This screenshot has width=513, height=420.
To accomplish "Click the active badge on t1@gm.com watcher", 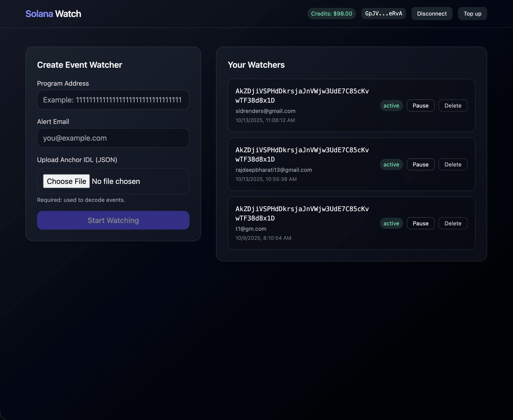I will [391, 223].
